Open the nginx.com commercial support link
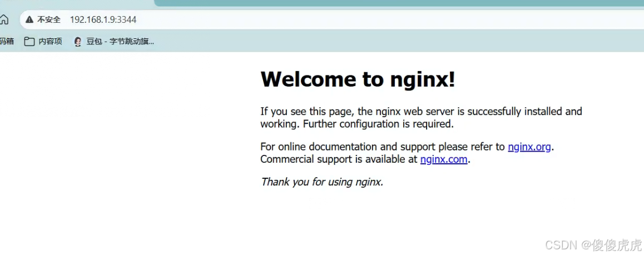Viewport: 644px width, 256px height. 444,159
